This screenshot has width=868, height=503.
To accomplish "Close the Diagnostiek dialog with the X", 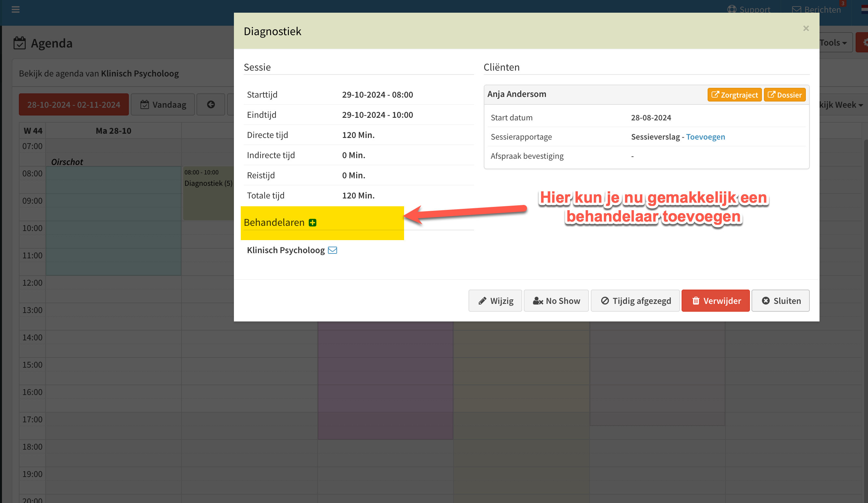I will click(x=806, y=28).
